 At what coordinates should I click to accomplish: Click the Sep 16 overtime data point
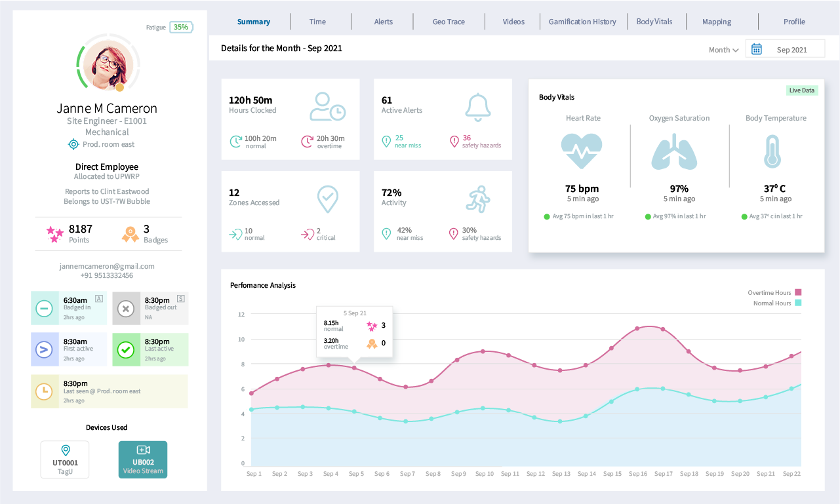(637, 328)
